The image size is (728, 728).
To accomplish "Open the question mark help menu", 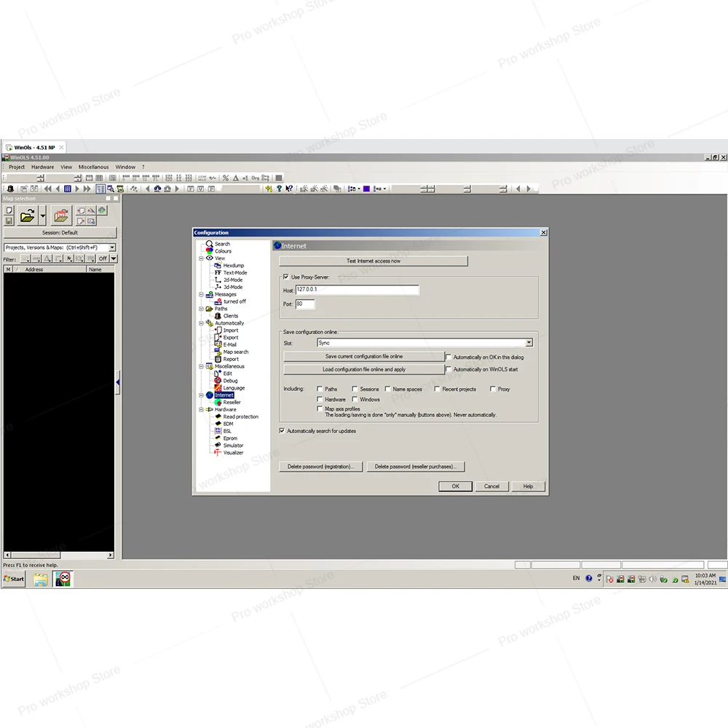I will coord(143,167).
